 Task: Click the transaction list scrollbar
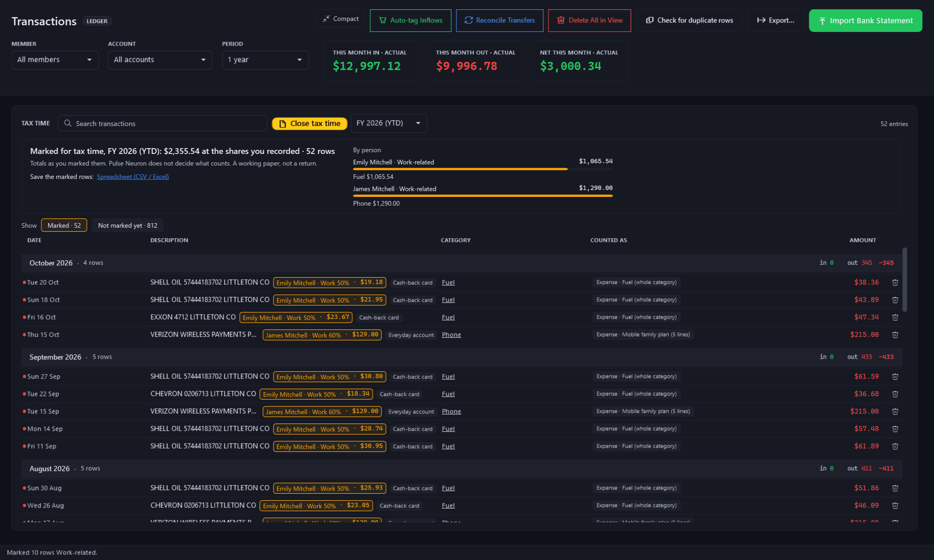(905, 280)
